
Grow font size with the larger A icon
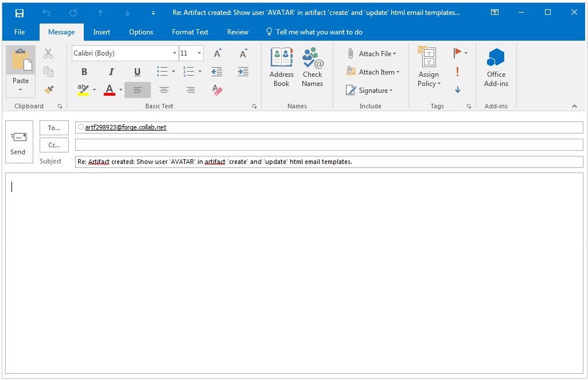coord(217,53)
